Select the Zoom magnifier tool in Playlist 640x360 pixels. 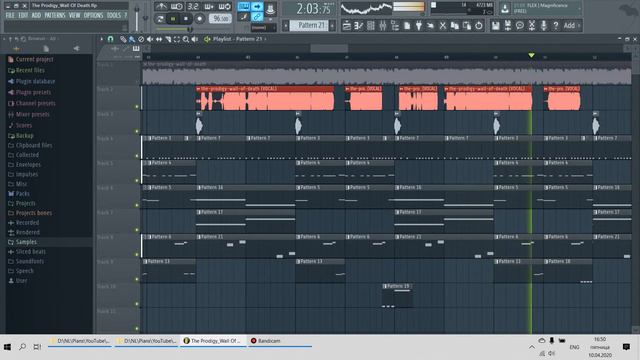[x=186, y=39]
